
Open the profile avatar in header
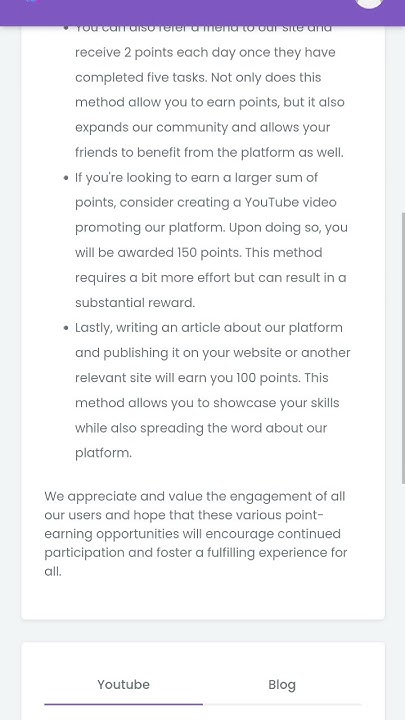(369, 3)
